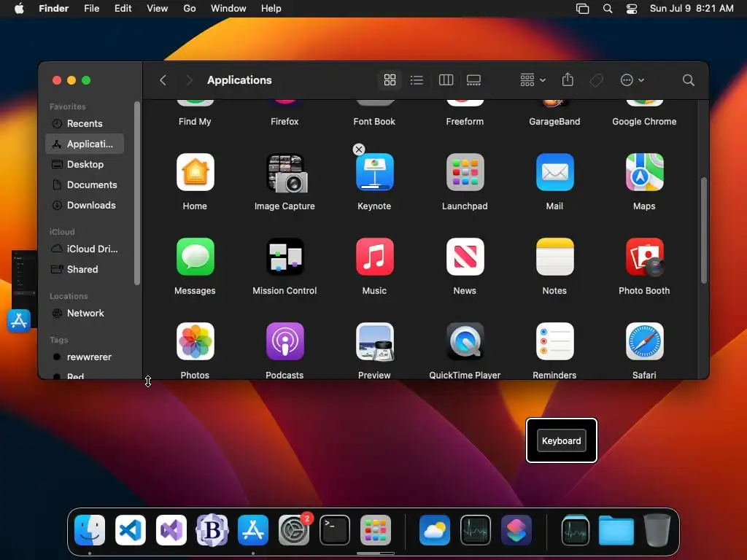Click the Tags button in Finder toolbar
Viewport: 747px width, 560px height.
597,80
